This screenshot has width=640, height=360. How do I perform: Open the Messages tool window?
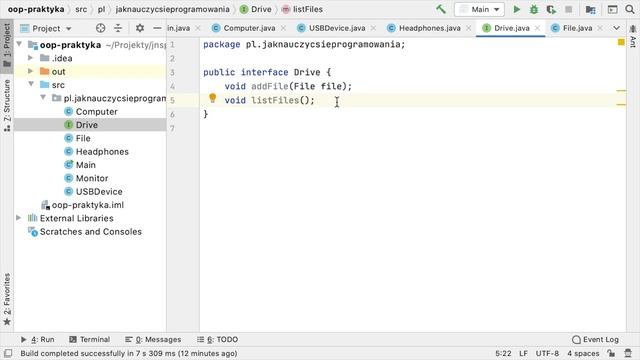point(153,339)
